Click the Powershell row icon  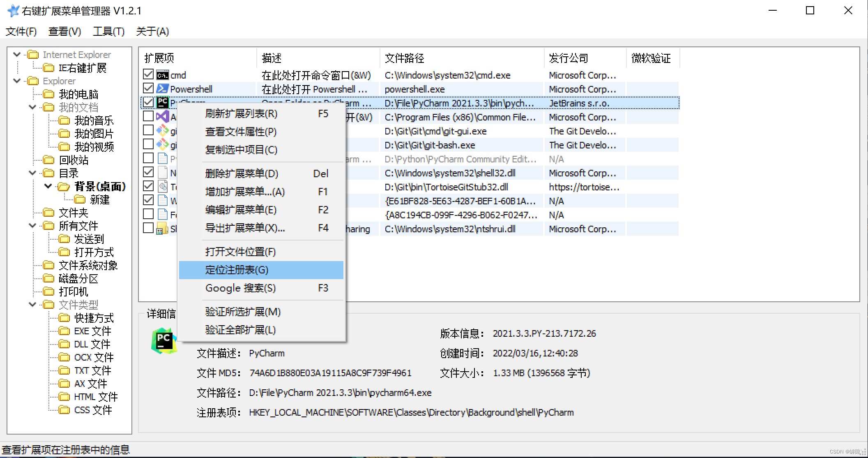(x=163, y=89)
